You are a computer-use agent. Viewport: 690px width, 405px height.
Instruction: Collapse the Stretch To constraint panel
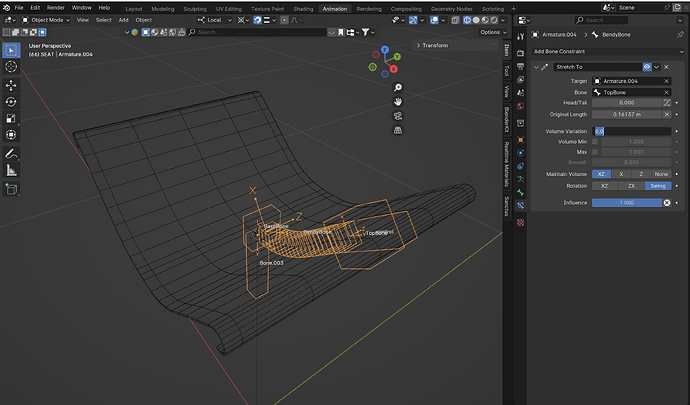point(536,67)
